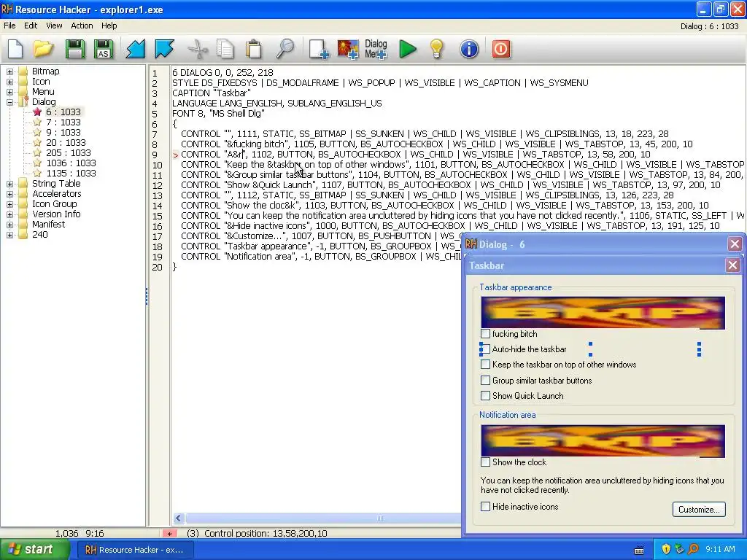Click Resource Hacker taskbar button
747x560 pixels.
135,550
